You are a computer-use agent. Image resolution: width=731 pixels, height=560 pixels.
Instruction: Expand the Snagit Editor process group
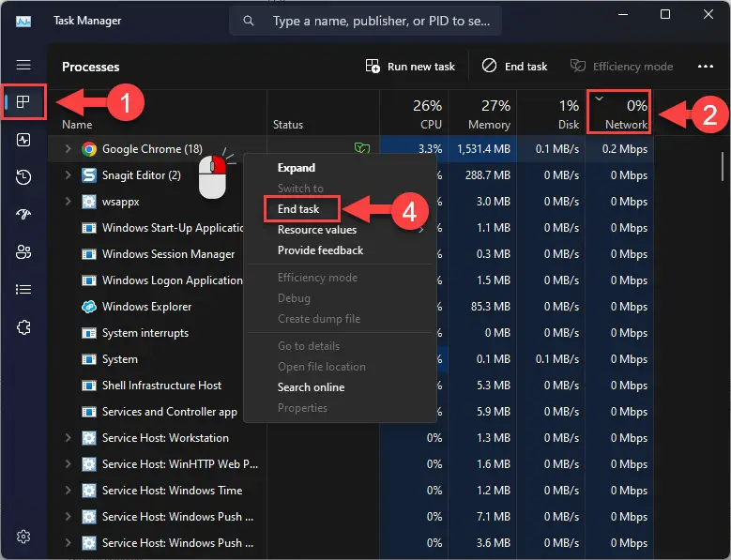[x=69, y=175]
